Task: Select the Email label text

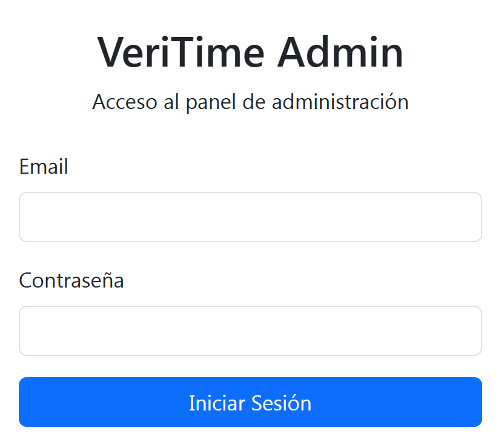Action: [44, 167]
